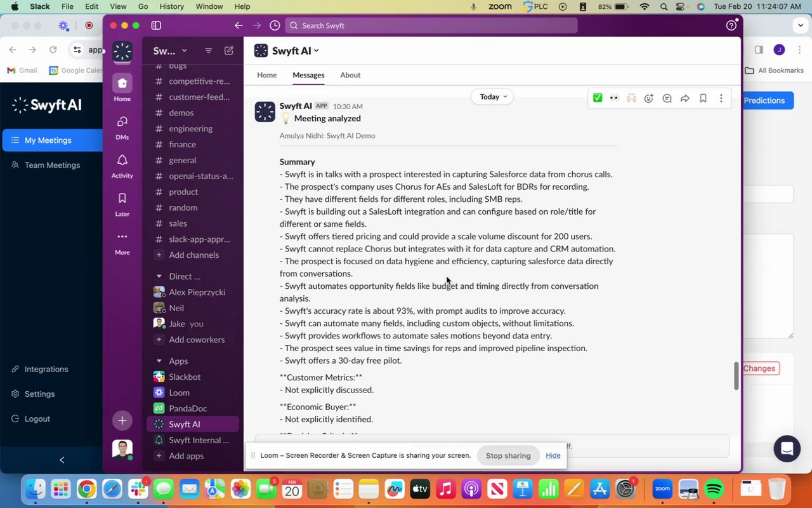This screenshot has height=508, width=812.
Task: Open DMs in Slack's left rail
Action: pyautogui.click(x=122, y=126)
